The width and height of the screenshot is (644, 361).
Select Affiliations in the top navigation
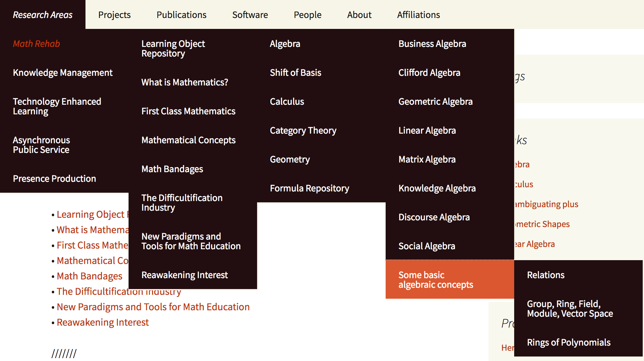(418, 15)
